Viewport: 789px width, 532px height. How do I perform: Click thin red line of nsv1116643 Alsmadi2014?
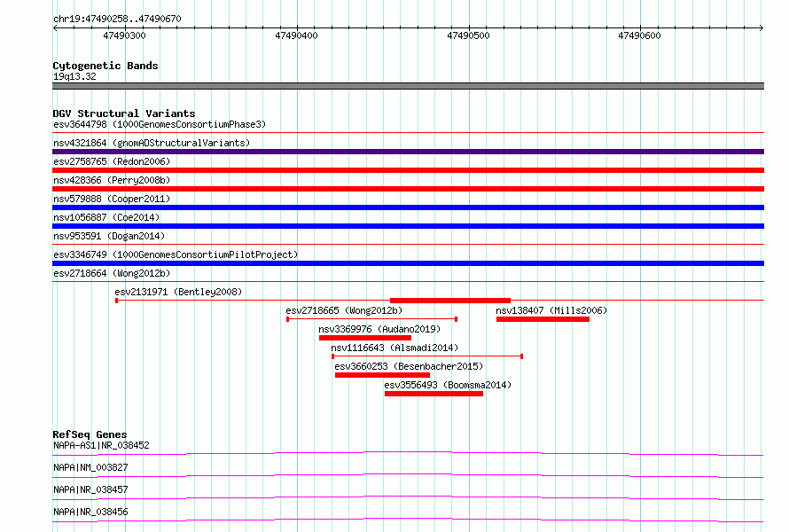pyautogui.click(x=427, y=356)
